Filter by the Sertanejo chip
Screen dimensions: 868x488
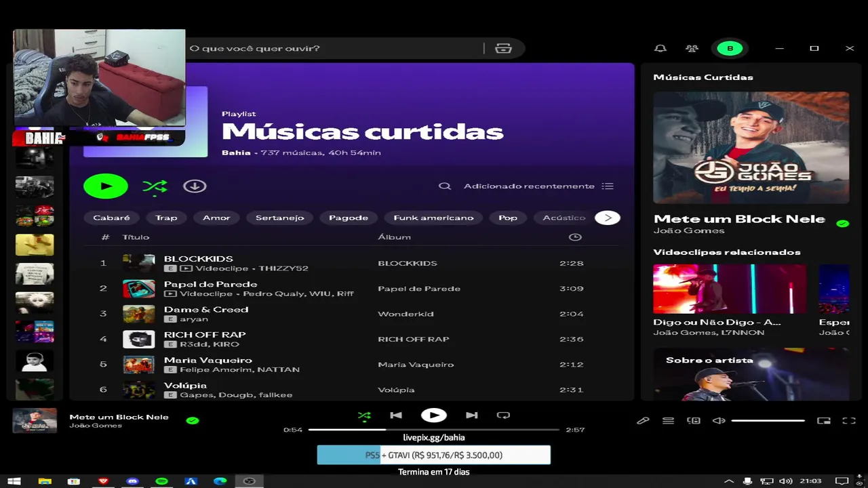[280, 218]
